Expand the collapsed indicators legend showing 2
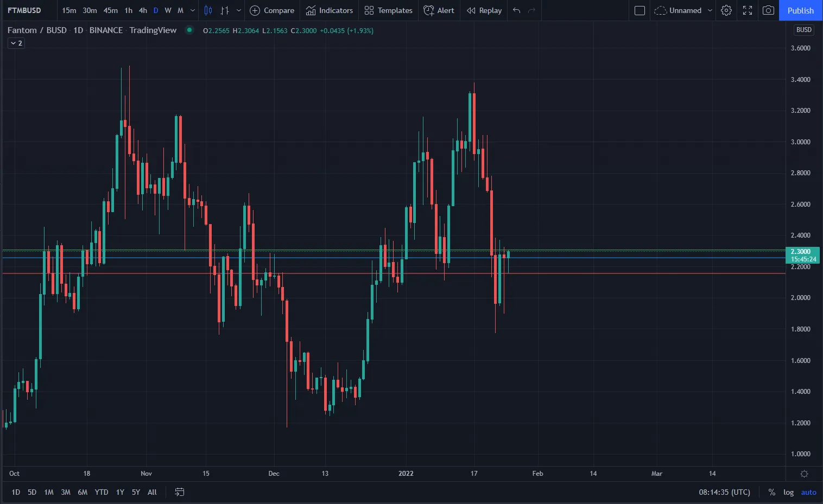Screen dimensions: 823x504 pyautogui.click(x=16, y=43)
